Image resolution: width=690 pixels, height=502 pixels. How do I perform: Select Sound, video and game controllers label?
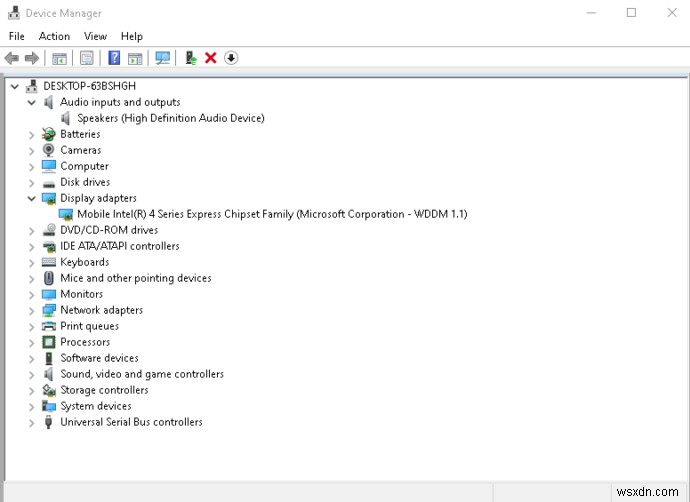coord(142,374)
